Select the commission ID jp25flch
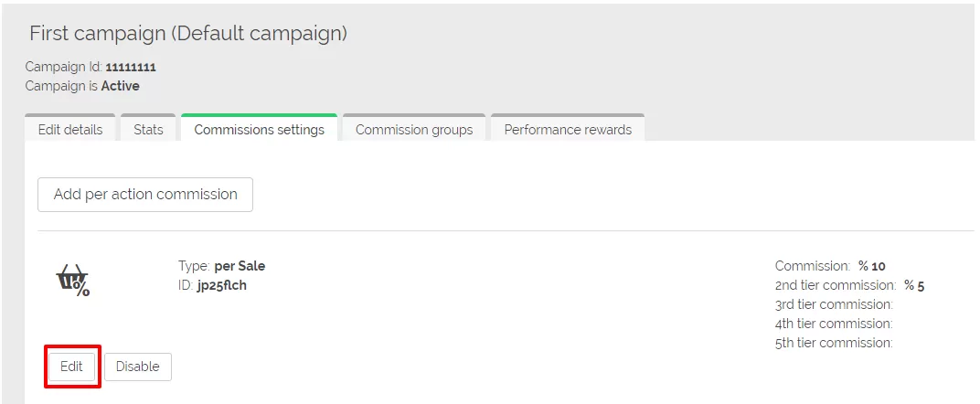This screenshot has height=404, width=980. click(222, 285)
